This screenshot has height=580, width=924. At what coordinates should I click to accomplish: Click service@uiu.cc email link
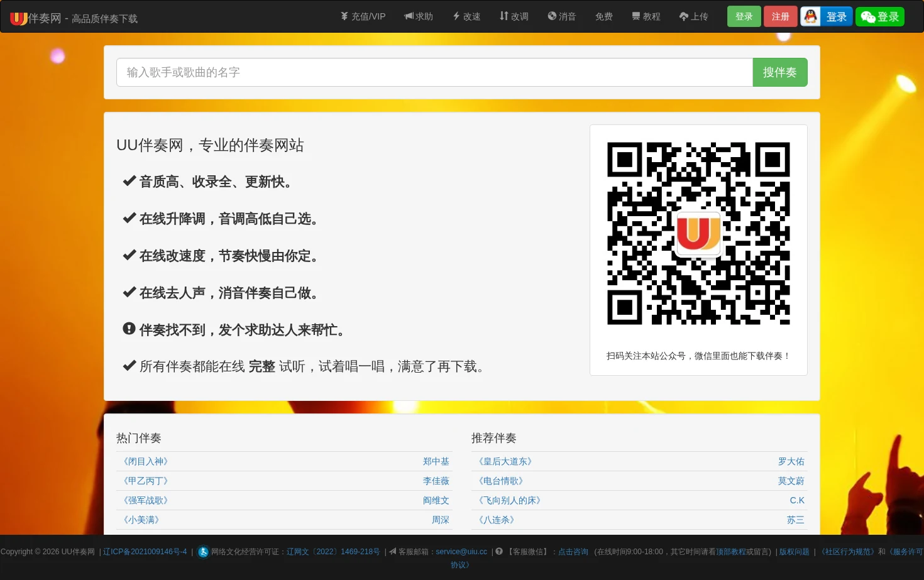(x=461, y=552)
